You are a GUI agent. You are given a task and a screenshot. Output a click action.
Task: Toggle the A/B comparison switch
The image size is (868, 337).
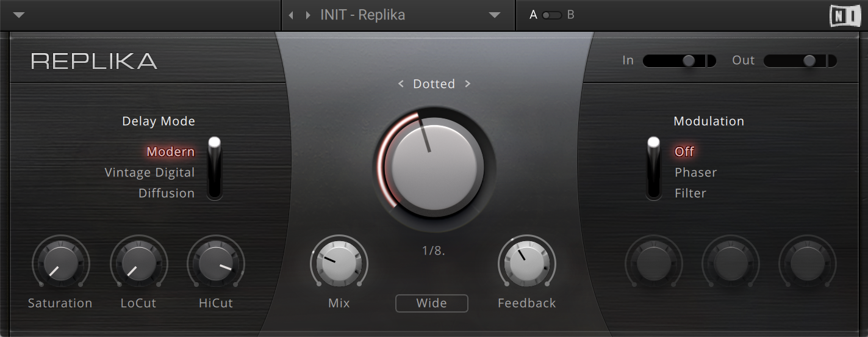coord(551,15)
